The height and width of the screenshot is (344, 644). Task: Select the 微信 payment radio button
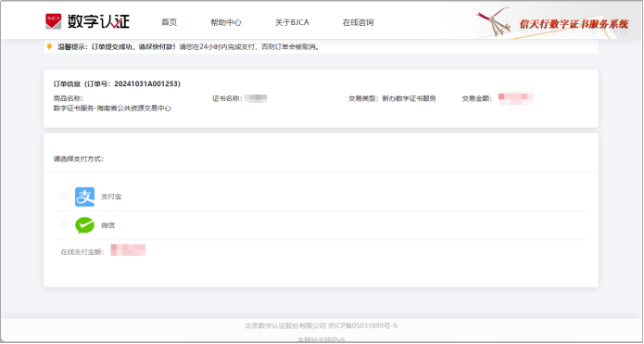tap(64, 225)
